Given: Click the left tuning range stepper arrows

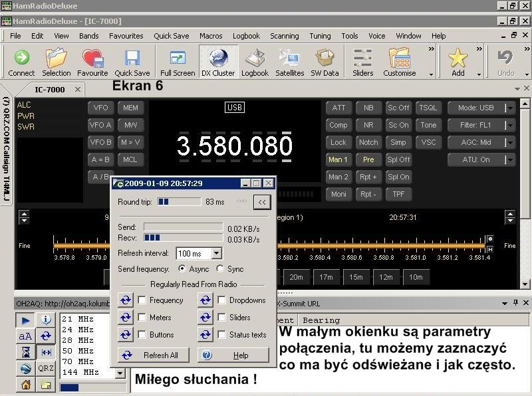Looking at the screenshot, I should coord(24,217).
